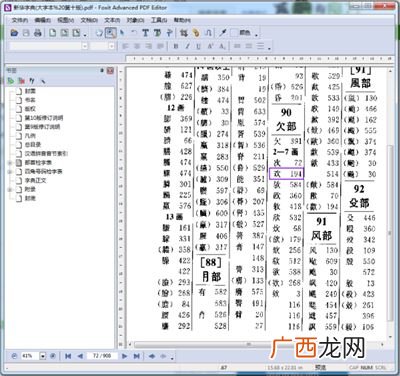Open the zoom percentage dropdown arrow
Viewport: 400px width, 376px height.
pos(43,356)
